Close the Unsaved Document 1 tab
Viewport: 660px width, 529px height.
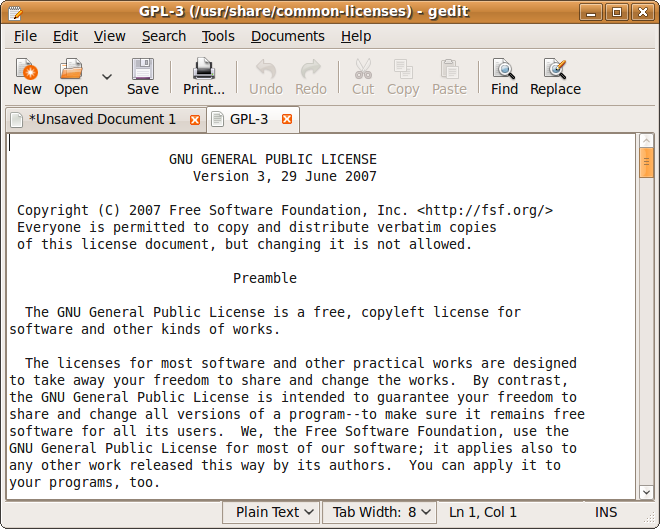195,120
